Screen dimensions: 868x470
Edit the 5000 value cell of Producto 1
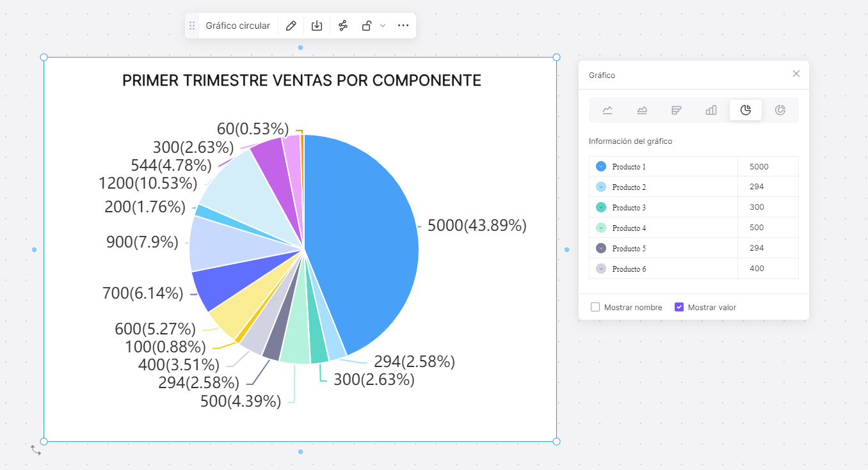tap(768, 166)
